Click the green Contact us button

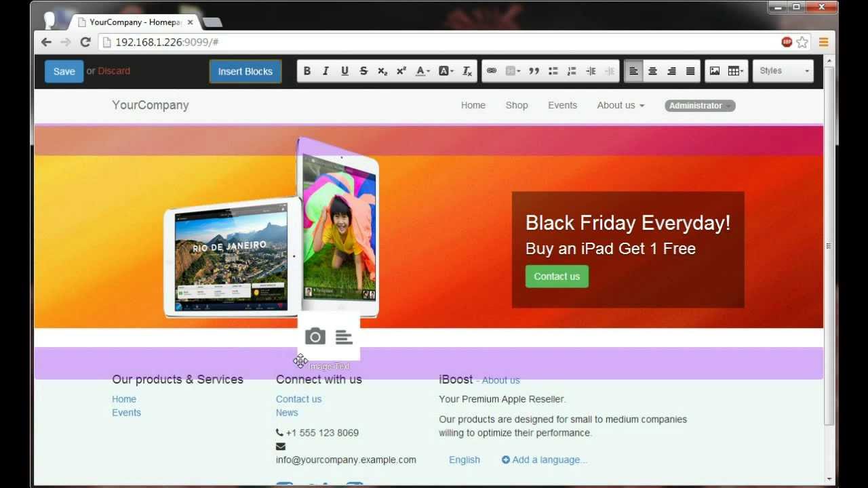coord(557,277)
